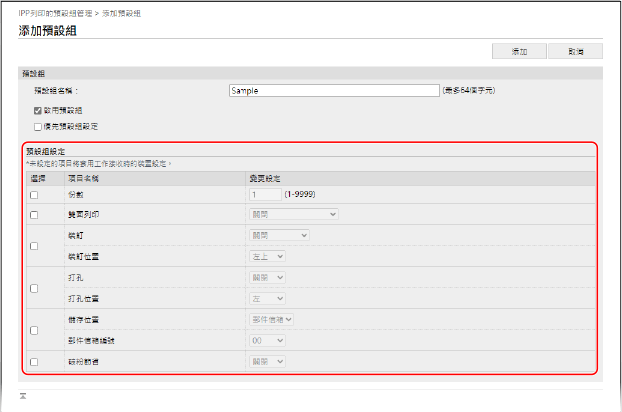Open the 裝訂位置 dropdown showing 左上
The image size is (622, 412).
tap(267, 256)
